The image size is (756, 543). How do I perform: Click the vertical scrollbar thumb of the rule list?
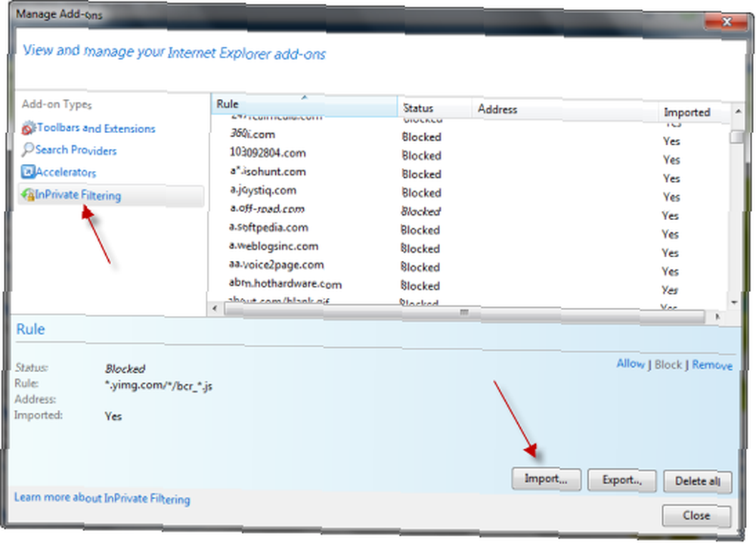click(736, 137)
